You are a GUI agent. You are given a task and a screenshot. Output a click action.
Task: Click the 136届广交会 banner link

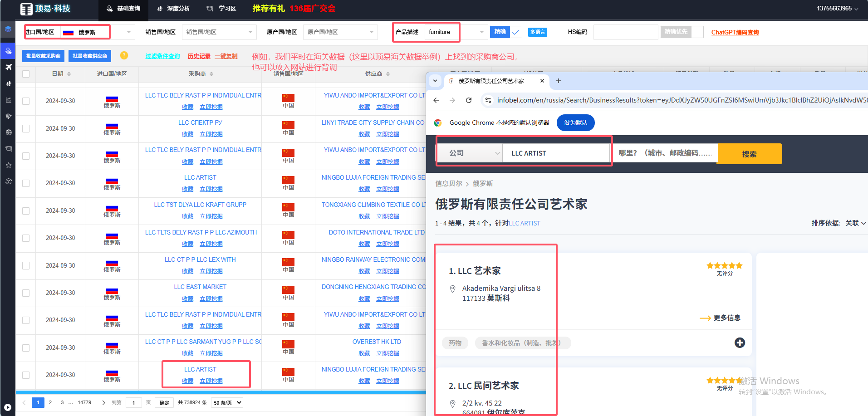click(x=313, y=9)
